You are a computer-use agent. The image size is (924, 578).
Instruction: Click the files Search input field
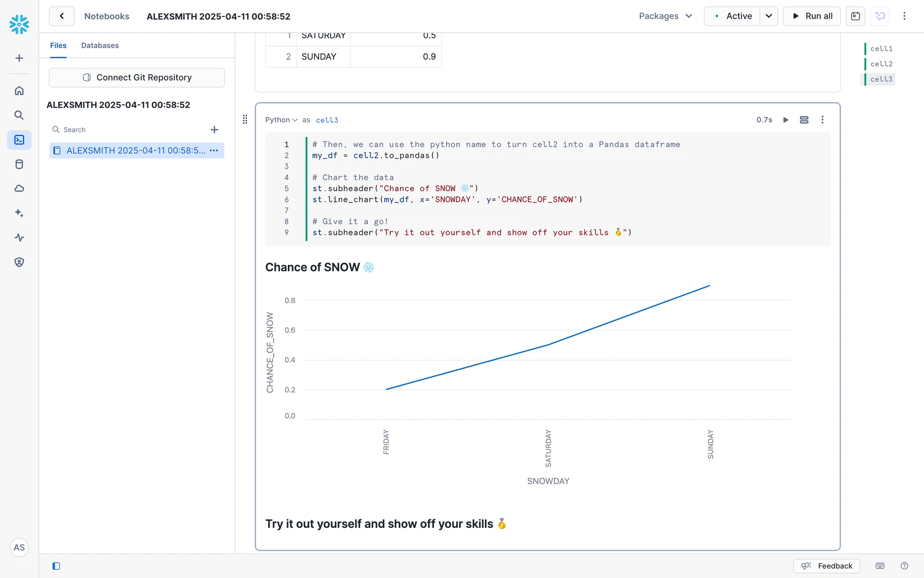[130, 130]
